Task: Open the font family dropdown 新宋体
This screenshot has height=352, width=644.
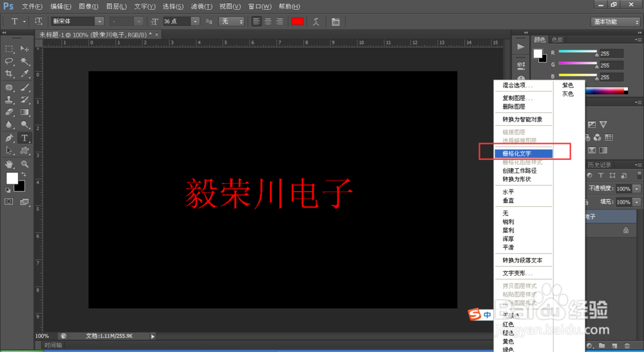Action: point(99,21)
